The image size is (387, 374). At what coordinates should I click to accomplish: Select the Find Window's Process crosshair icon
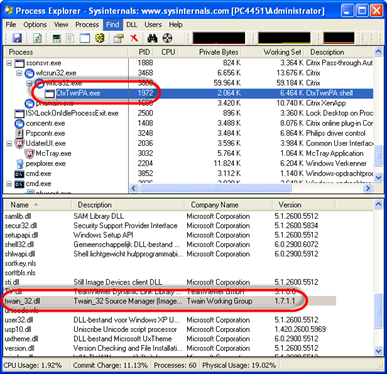click(167, 38)
